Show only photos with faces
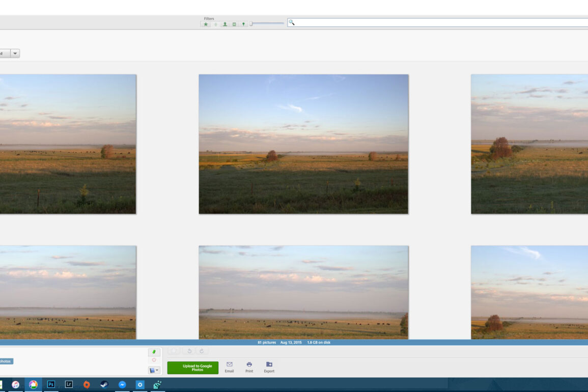The width and height of the screenshot is (588, 392). click(224, 23)
